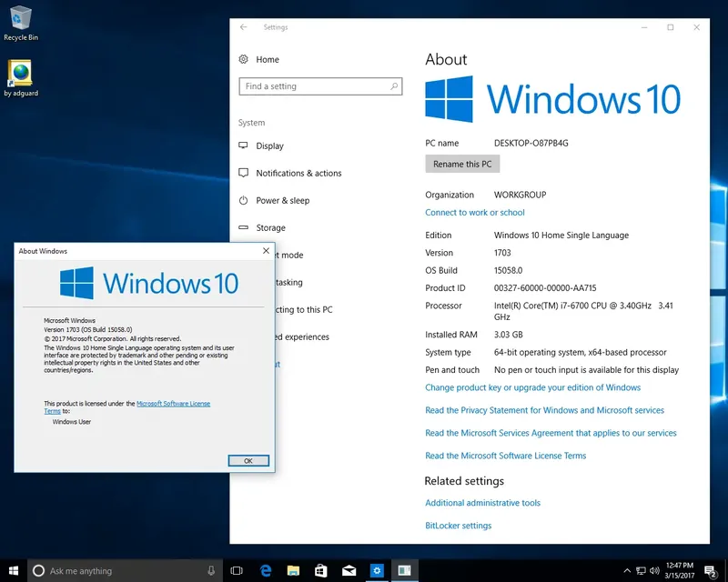Select the Power & sleep icon

point(243,200)
